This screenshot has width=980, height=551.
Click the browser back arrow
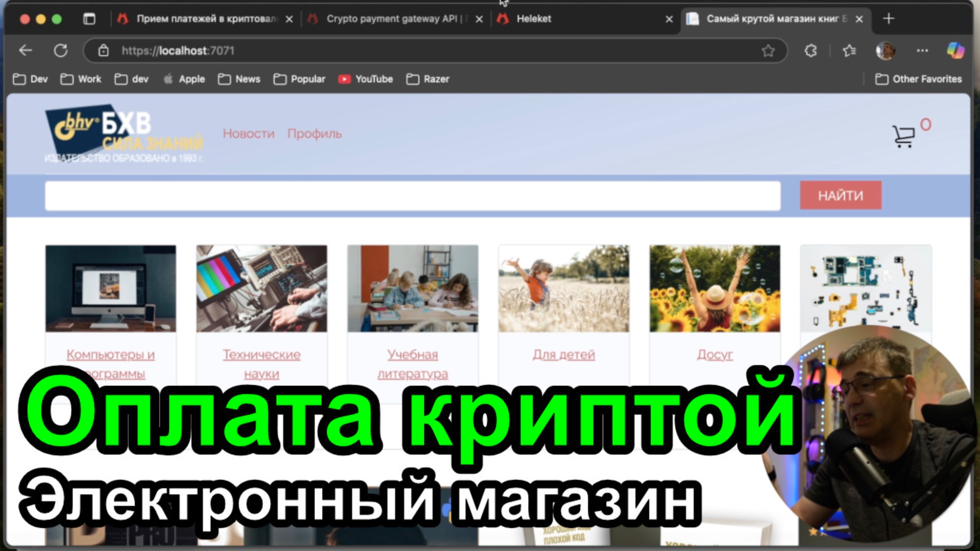tap(26, 51)
